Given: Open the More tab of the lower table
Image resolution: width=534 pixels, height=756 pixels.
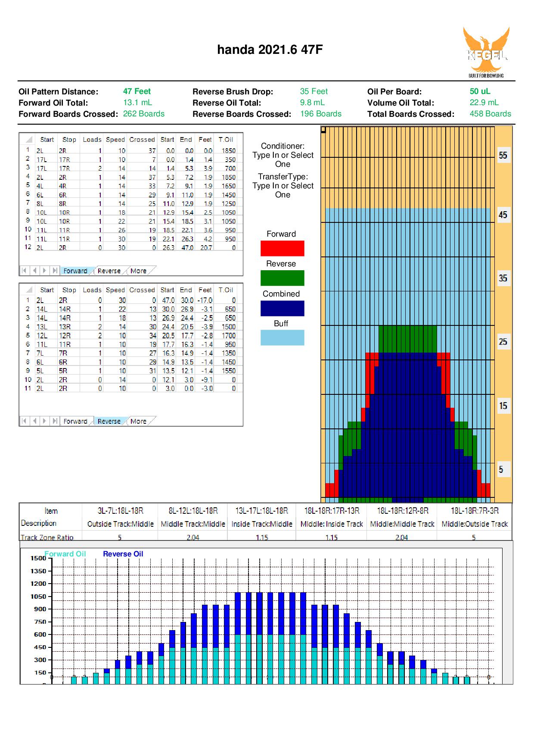Looking at the screenshot, I should pos(138,421).
